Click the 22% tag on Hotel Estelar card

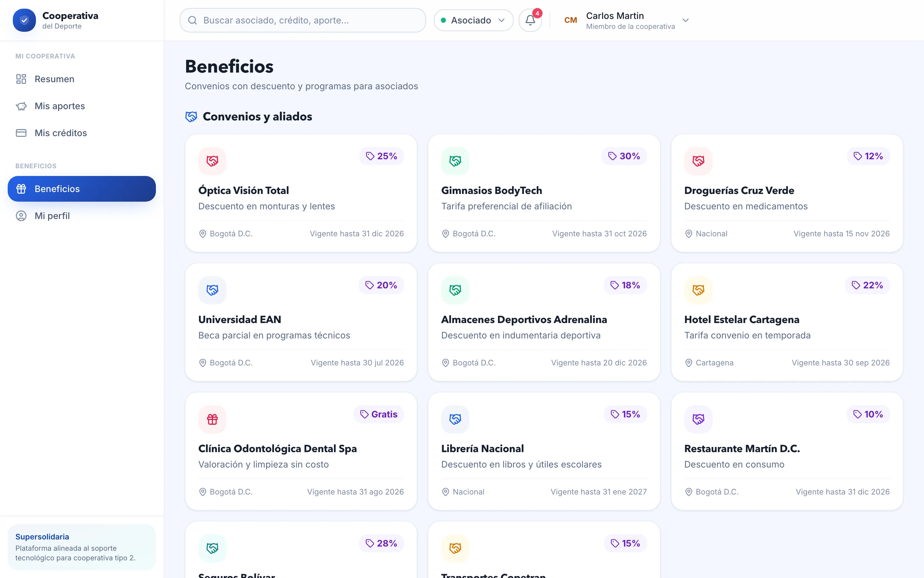868,285
